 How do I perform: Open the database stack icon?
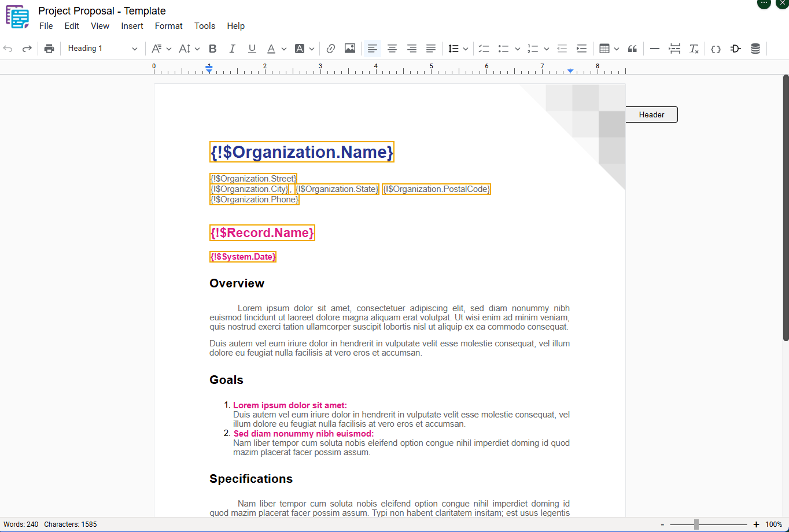point(755,49)
